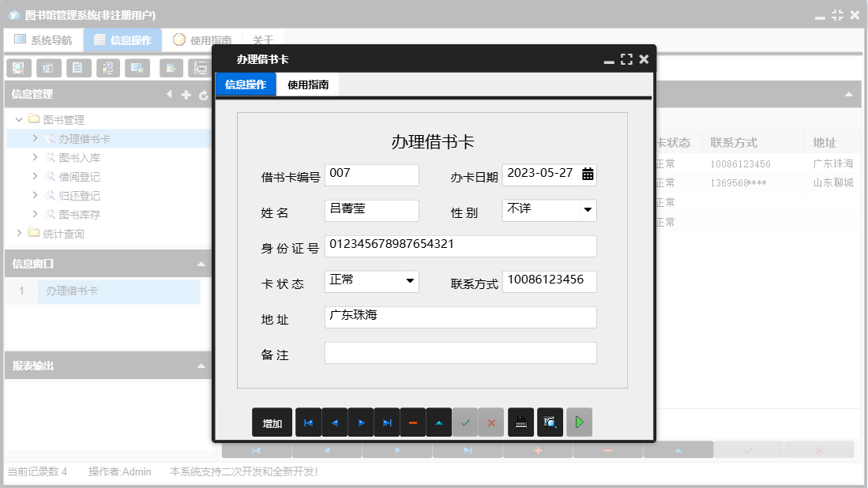Click the print icon in the dialog toolbar

pyautogui.click(x=520, y=422)
